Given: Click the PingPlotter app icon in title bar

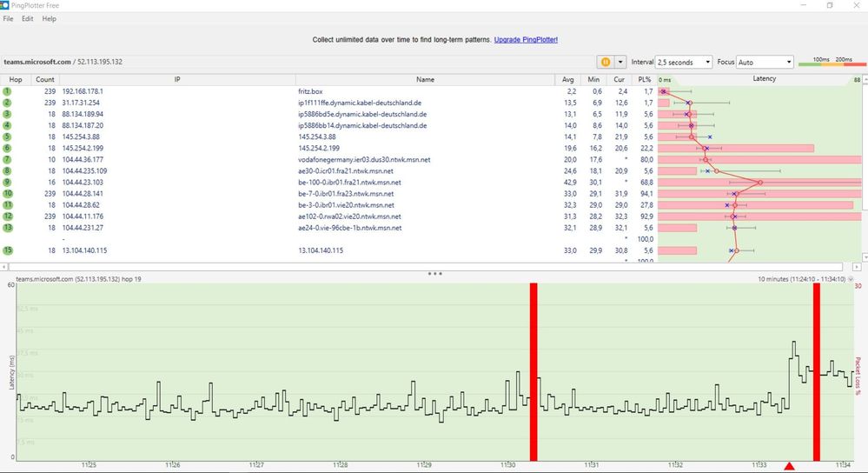Looking at the screenshot, I should point(4,5).
